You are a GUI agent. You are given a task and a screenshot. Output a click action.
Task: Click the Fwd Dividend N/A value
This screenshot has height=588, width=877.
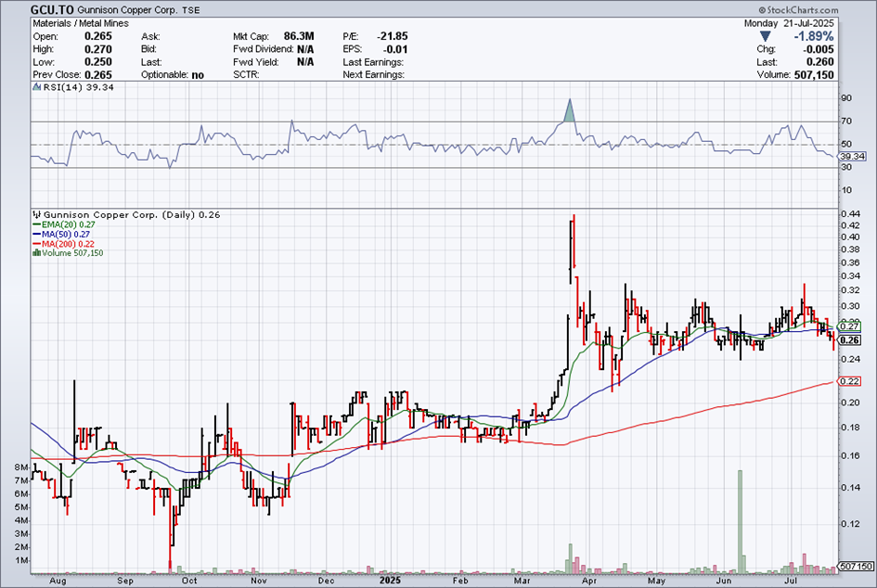[305, 49]
